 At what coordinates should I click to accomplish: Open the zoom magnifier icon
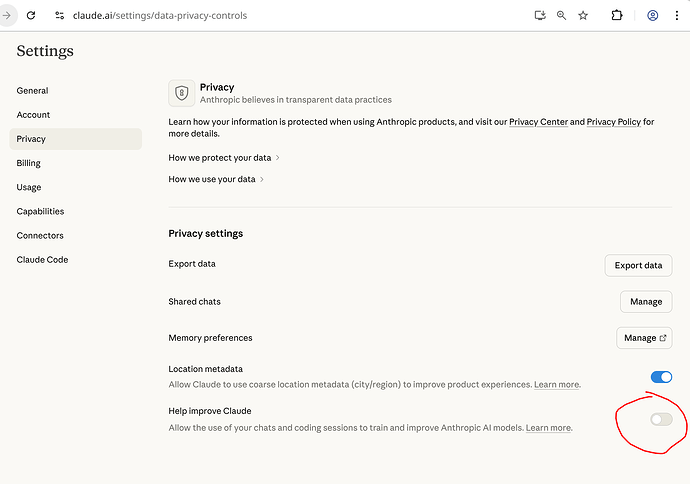pyautogui.click(x=562, y=16)
